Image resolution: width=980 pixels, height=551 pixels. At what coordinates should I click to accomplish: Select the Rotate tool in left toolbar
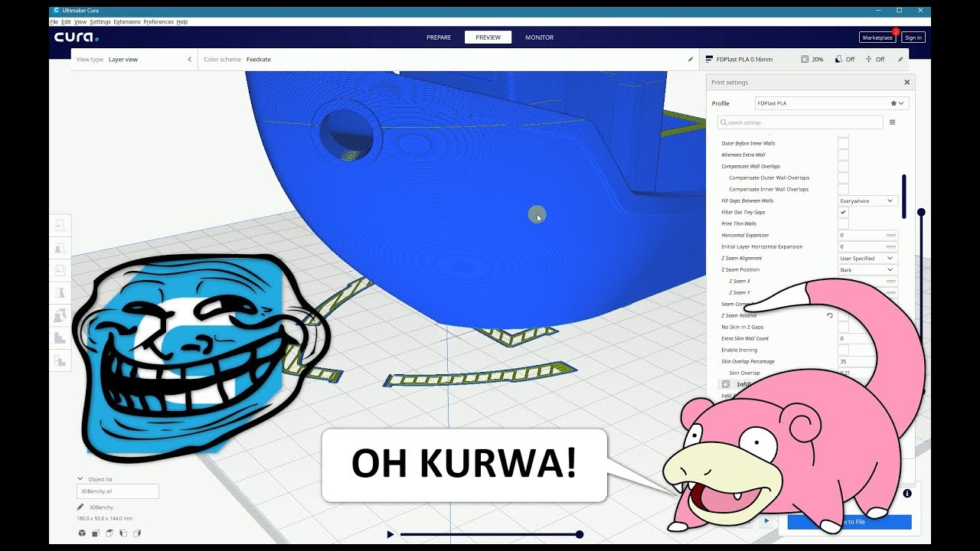pyautogui.click(x=60, y=270)
